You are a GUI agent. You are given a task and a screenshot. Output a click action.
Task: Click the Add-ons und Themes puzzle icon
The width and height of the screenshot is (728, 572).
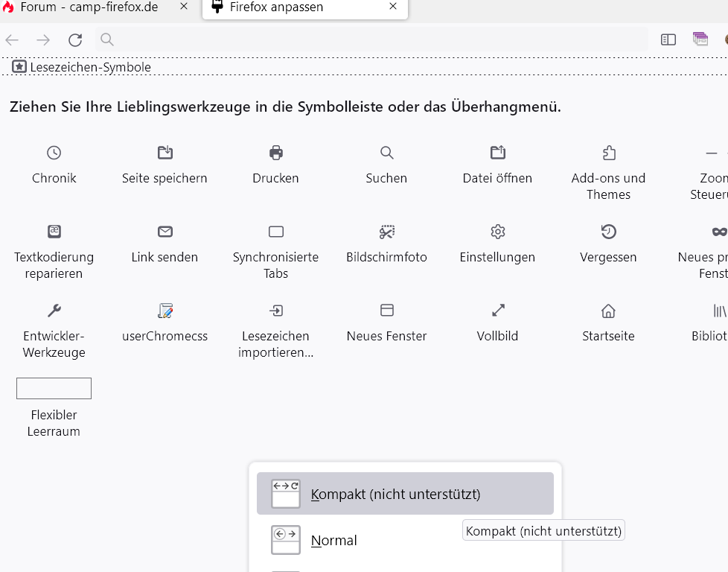click(x=608, y=153)
